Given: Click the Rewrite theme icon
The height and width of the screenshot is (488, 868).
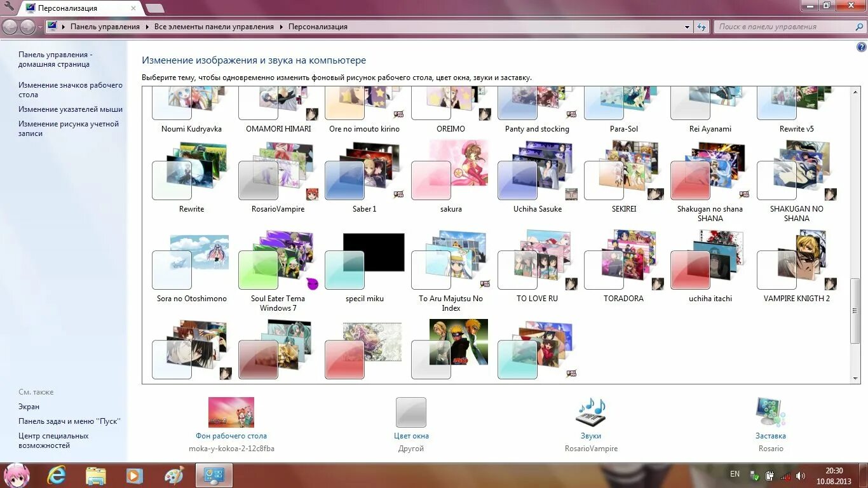Looking at the screenshot, I should pyautogui.click(x=191, y=170).
